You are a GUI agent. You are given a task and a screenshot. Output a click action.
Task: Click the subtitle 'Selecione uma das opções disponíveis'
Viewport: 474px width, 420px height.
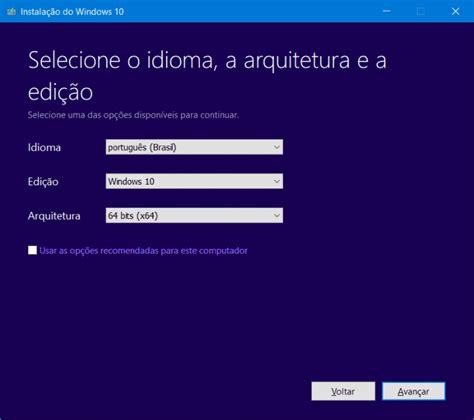[133, 115]
